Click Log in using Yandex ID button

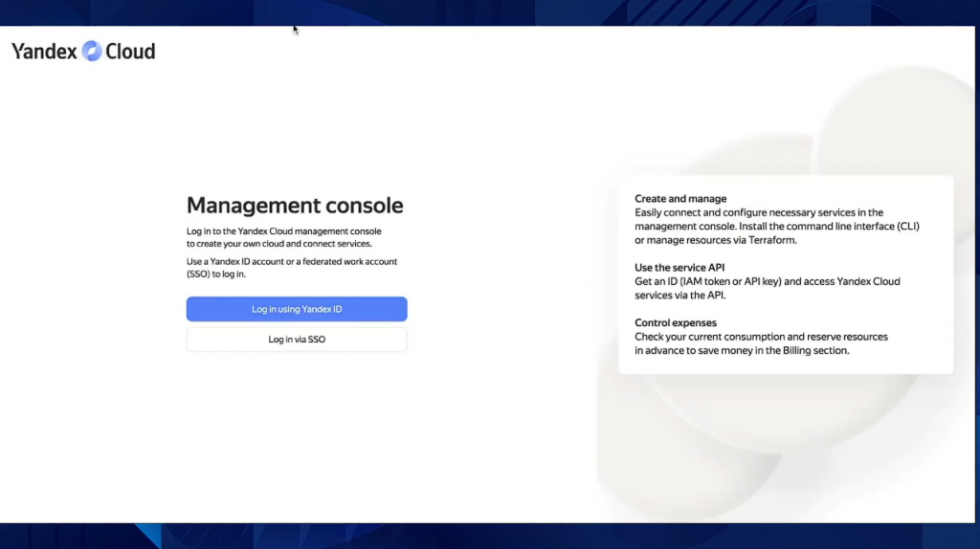(x=297, y=309)
